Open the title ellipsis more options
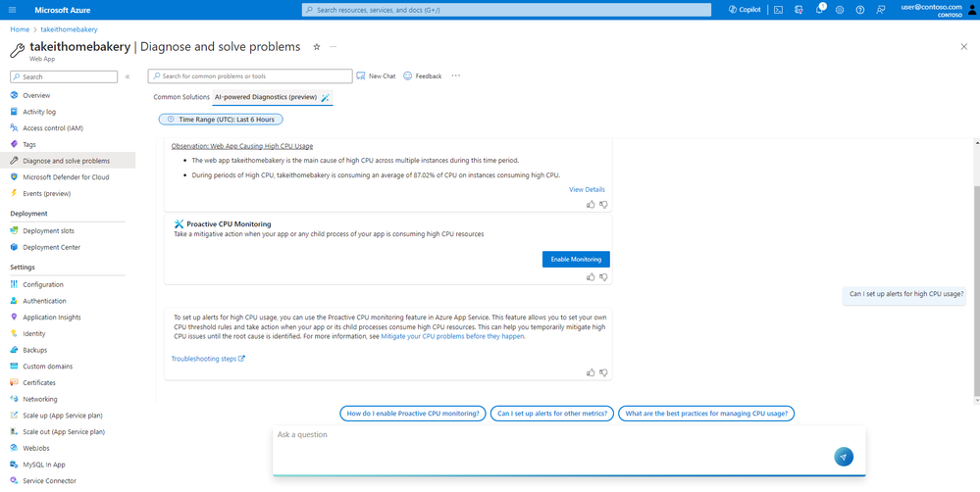 pyautogui.click(x=334, y=47)
